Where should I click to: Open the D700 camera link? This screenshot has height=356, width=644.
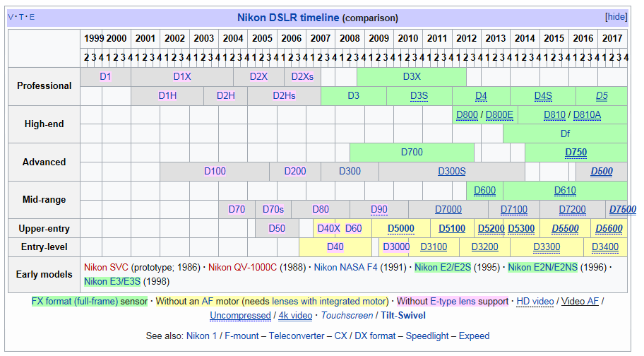tap(412, 153)
